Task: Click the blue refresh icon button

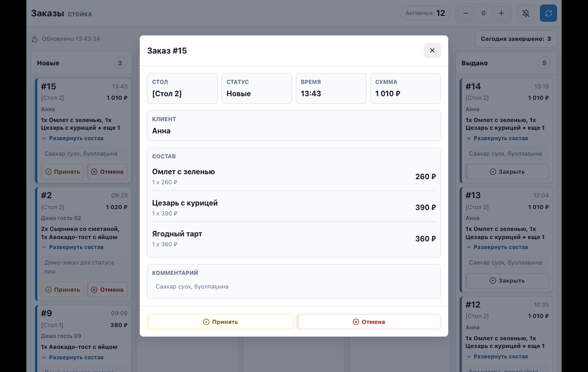Action: pos(548,13)
